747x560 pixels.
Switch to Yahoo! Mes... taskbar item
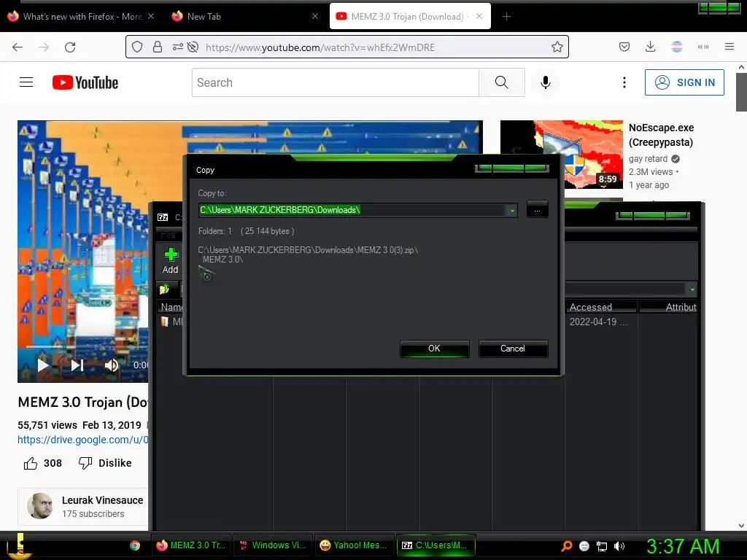(354, 545)
